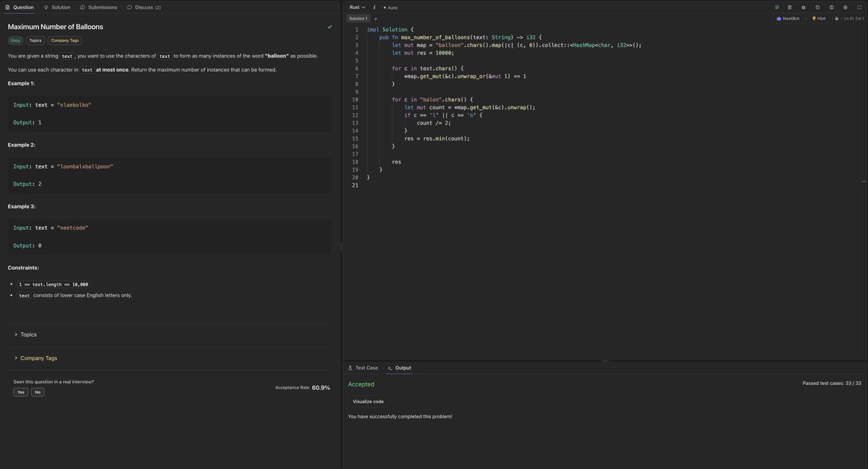
Task: Click the Passed test cases 33 / 33 text
Action: click(x=832, y=383)
